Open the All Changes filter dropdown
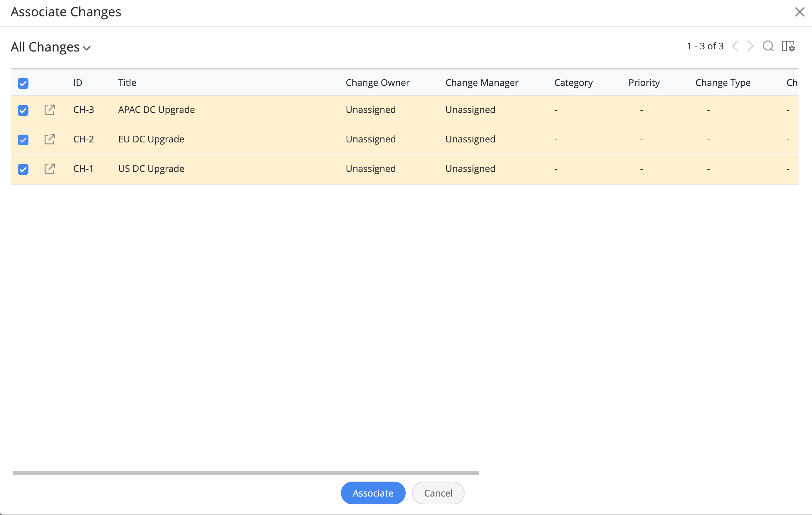812x515 pixels. (51, 47)
